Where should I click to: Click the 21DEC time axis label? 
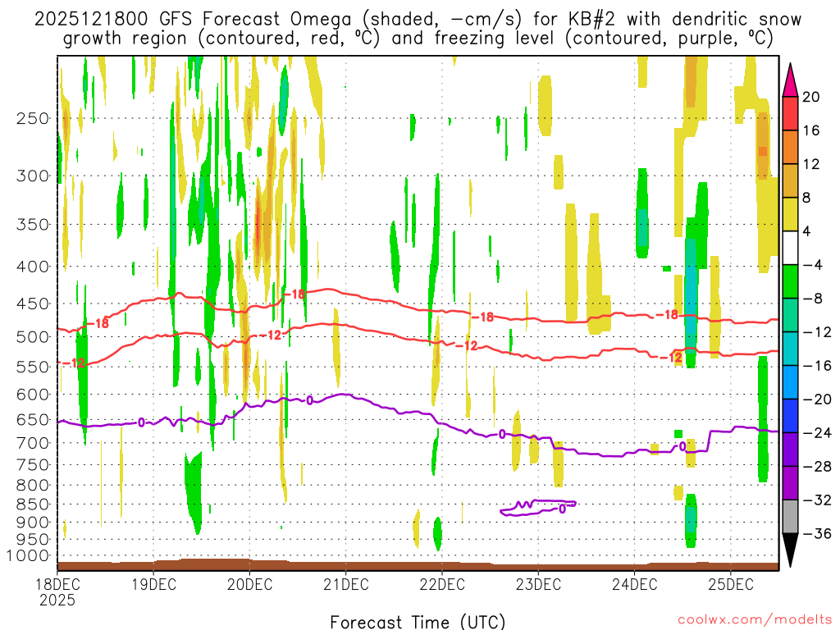[346, 584]
